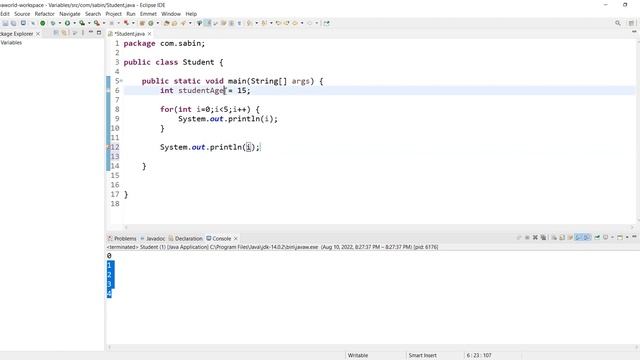Toggle Show Console When Standard Error Changes

click(x=587, y=237)
